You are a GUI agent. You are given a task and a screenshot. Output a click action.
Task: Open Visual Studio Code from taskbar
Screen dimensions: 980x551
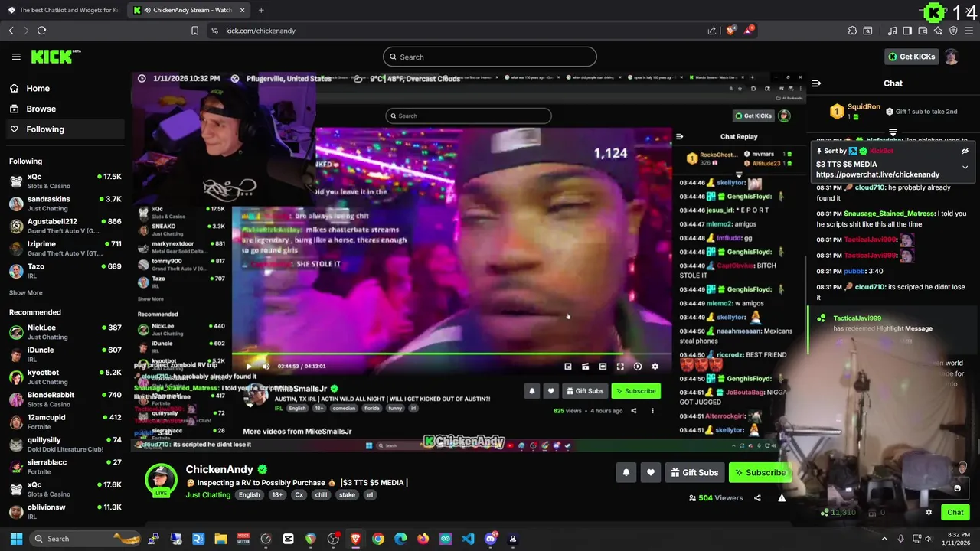(468, 539)
